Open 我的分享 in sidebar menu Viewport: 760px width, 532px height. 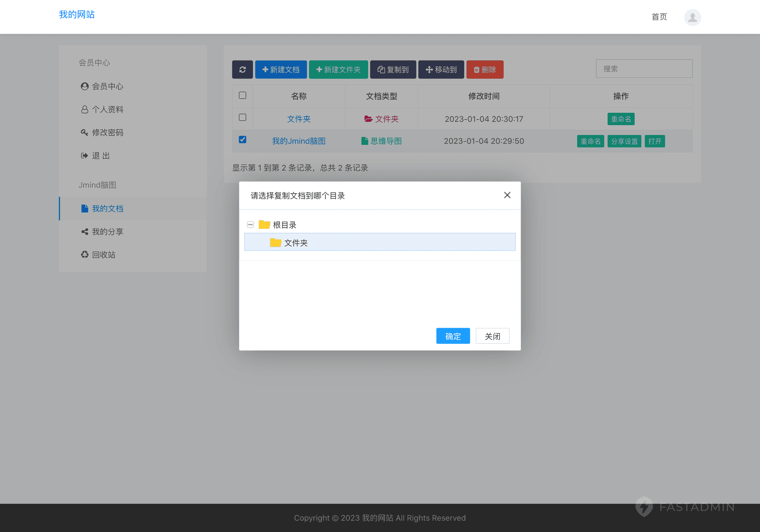107,232
